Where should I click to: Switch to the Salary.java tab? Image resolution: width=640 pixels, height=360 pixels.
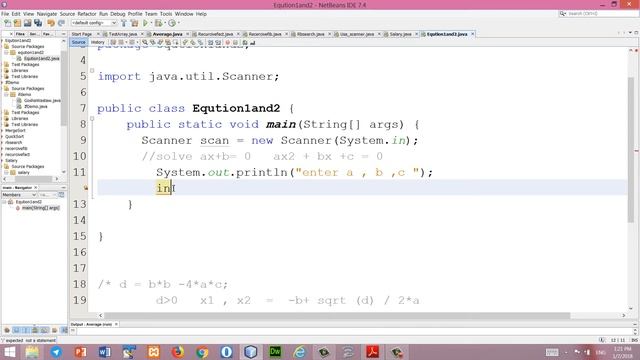pyautogui.click(x=400, y=34)
